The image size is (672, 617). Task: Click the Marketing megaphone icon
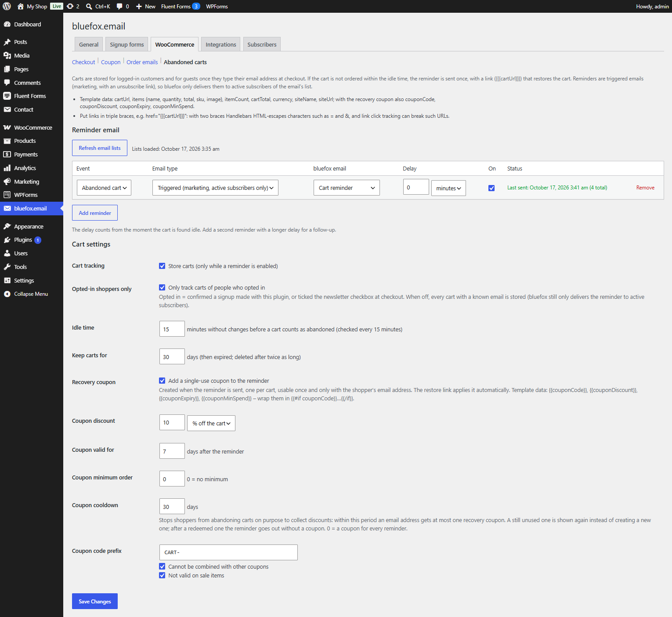(7, 181)
